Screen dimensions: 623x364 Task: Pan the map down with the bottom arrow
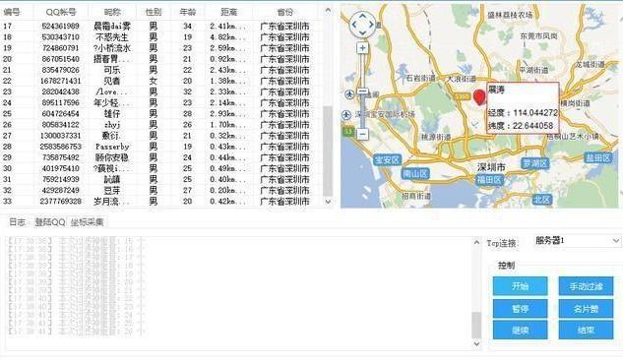362,32
